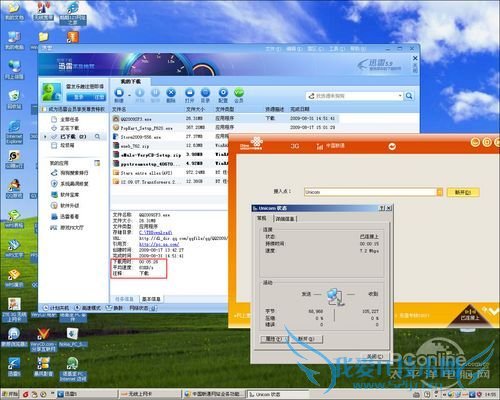The height and width of the screenshot is (400, 500).
Task: Click the 换肤 skin change item in Xunlei
Action: coord(114,308)
